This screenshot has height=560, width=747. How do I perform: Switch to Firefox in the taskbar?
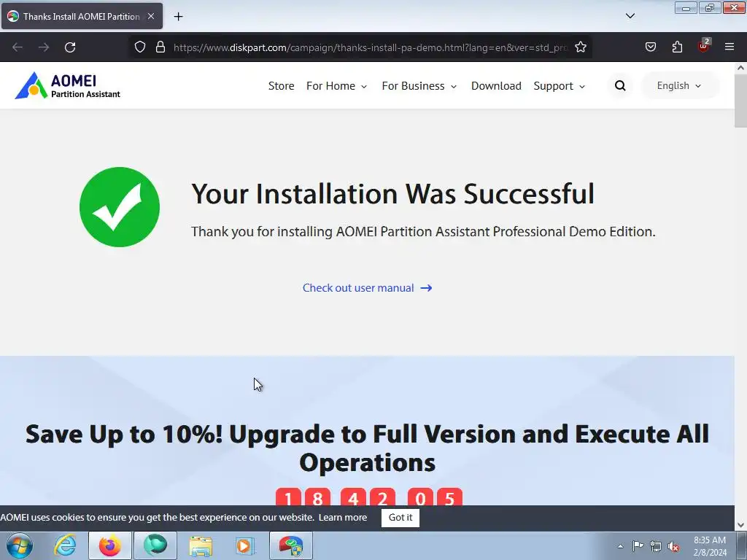click(110, 545)
